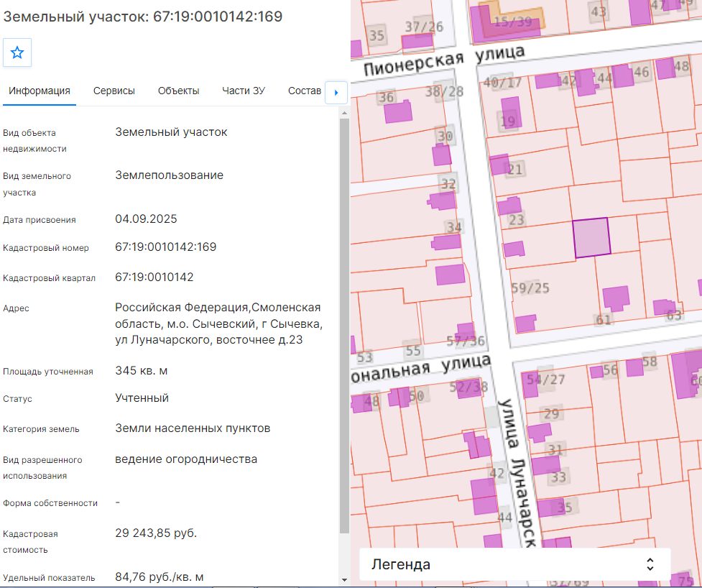Click house label 61 on the map
Image resolution: width=702 pixels, height=588 pixels.
coord(603,320)
